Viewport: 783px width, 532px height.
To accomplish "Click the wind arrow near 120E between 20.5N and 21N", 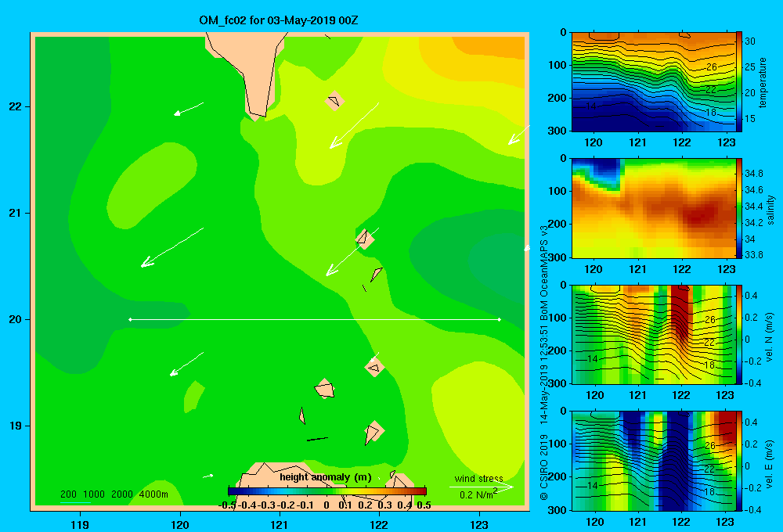I will 172,247.
